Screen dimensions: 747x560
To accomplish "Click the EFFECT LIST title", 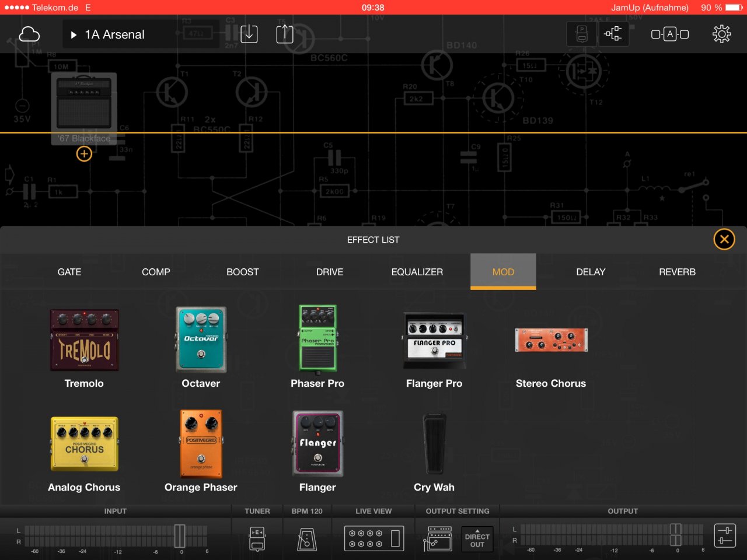I will 373,240.
